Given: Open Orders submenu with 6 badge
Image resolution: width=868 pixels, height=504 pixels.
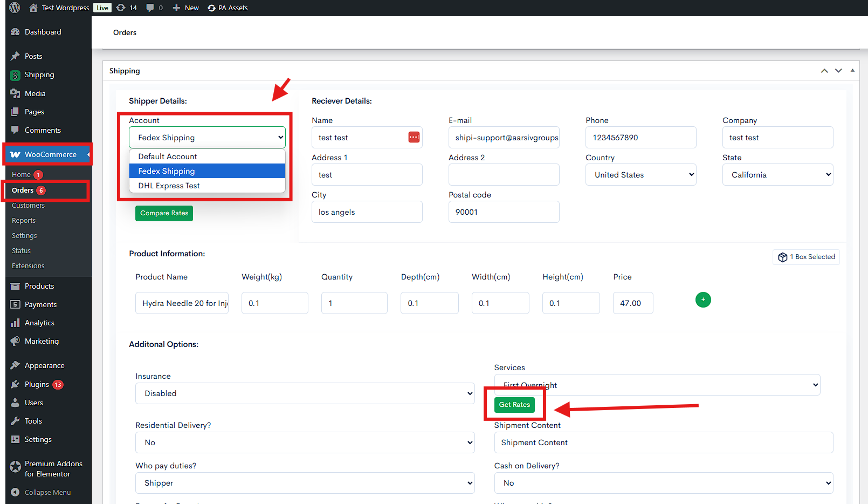Looking at the screenshot, I should 23,190.
